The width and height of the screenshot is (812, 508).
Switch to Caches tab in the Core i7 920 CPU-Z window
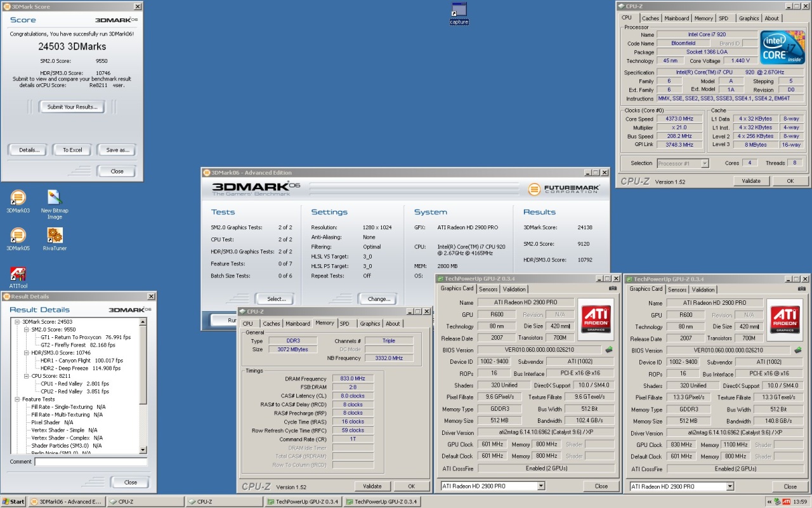(650, 18)
